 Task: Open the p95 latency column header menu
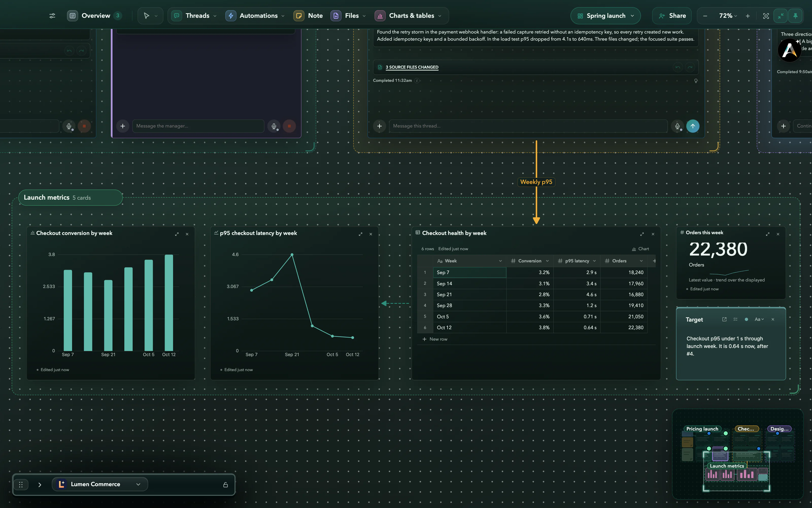[x=594, y=261]
